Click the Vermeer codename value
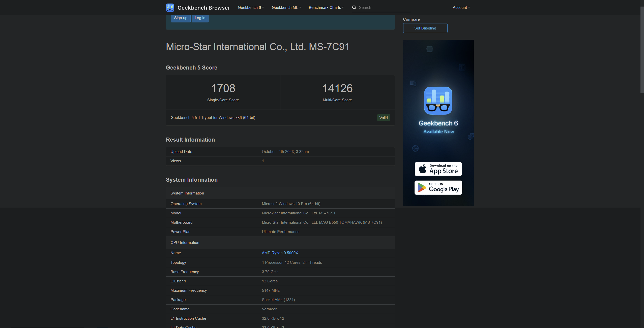Image resolution: width=644 pixels, height=328 pixels. click(x=269, y=309)
